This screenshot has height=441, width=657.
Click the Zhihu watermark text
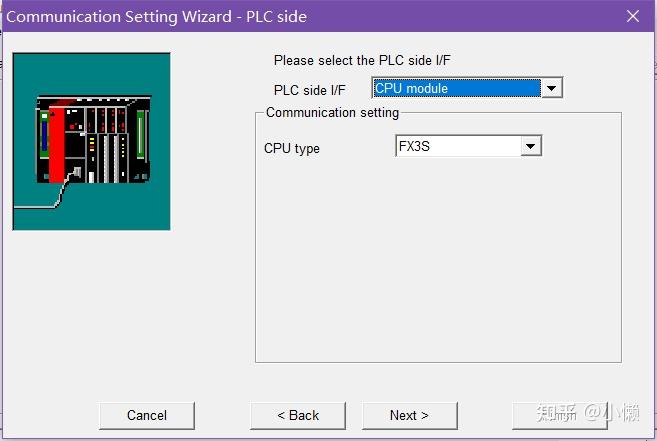[x=587, y=412]
